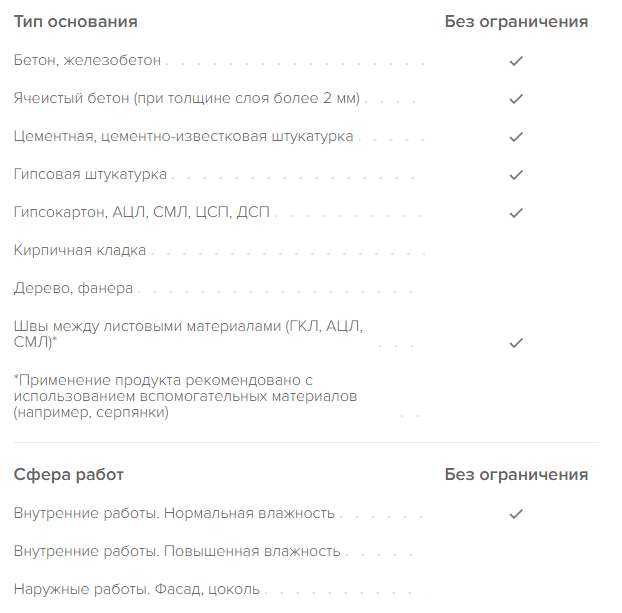The height and width of the screenshot is (613, 622).
Task: Click the Сфера работ heading
Action: pyautogui.click(x=69, y=474)
